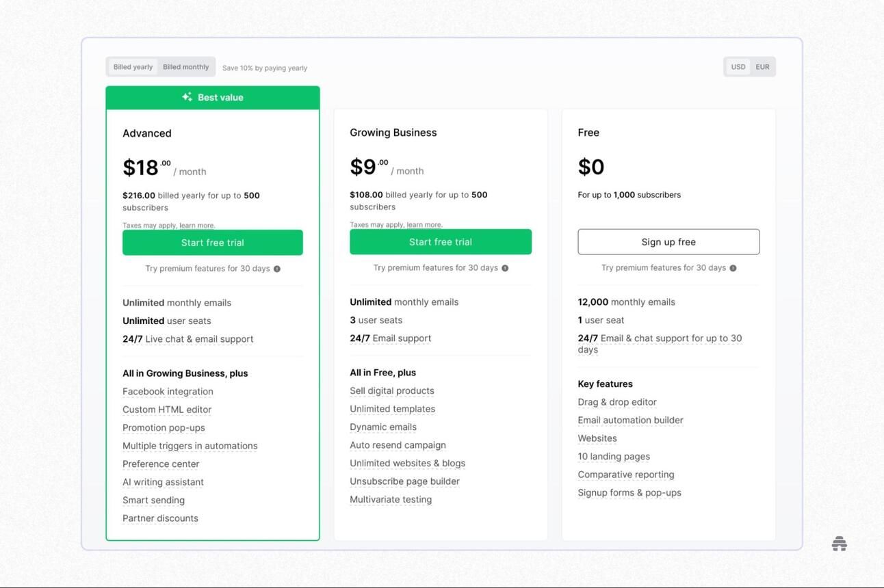
Task: Click the logo icon at bottom right corner
Action: (x=840, y=544)
